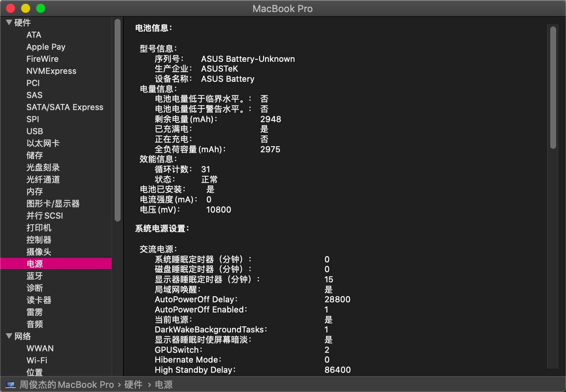Select SPI in the sidebar
Screen dimensions: 566x392
point(33,119)
